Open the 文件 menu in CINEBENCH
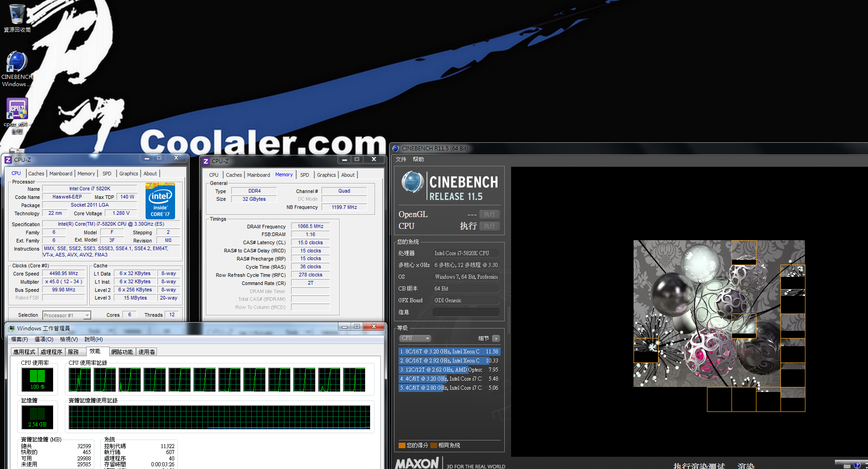The image size is (868, 469). pos(401,160)
